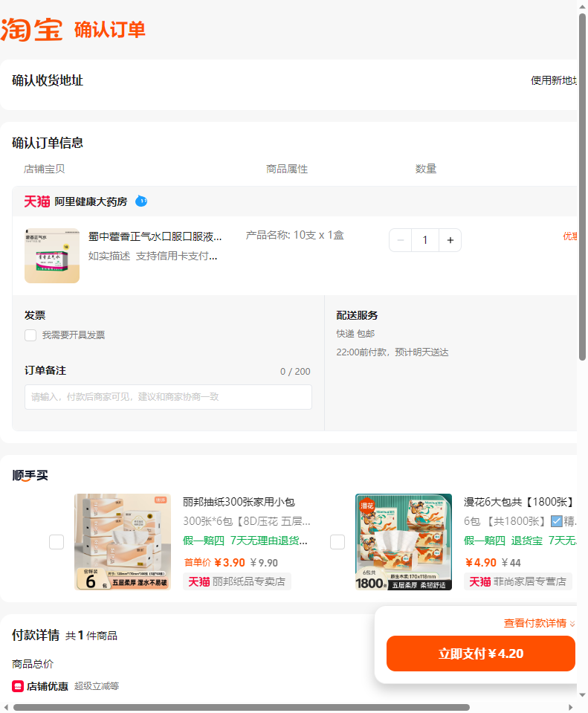Click Tmall badge of 菲尚家居专营店

[x=480, y=581]
